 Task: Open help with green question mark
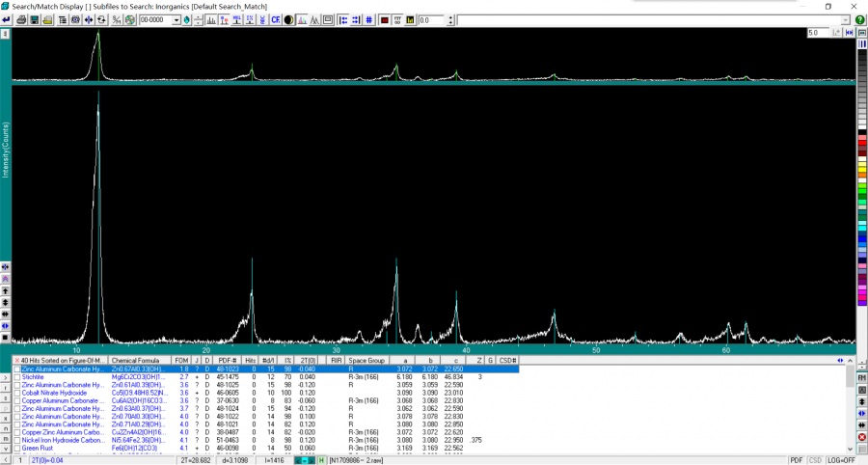pos(859,20)
